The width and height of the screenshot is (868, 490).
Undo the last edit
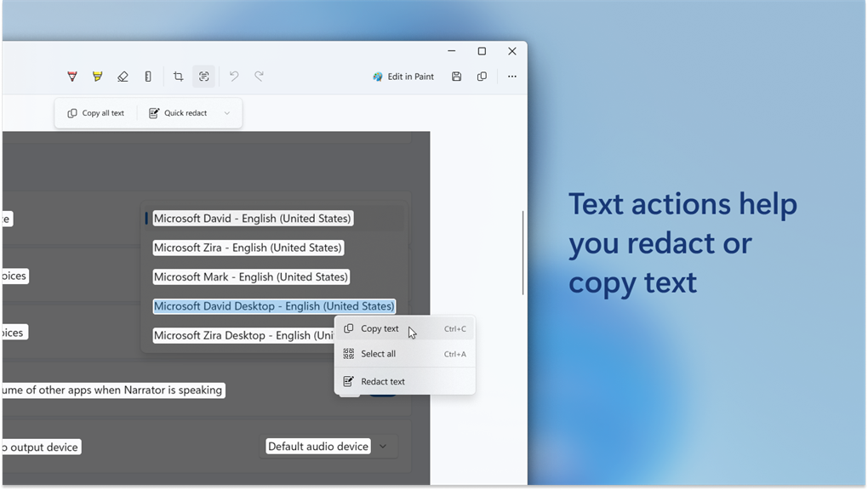coord(234,77)
